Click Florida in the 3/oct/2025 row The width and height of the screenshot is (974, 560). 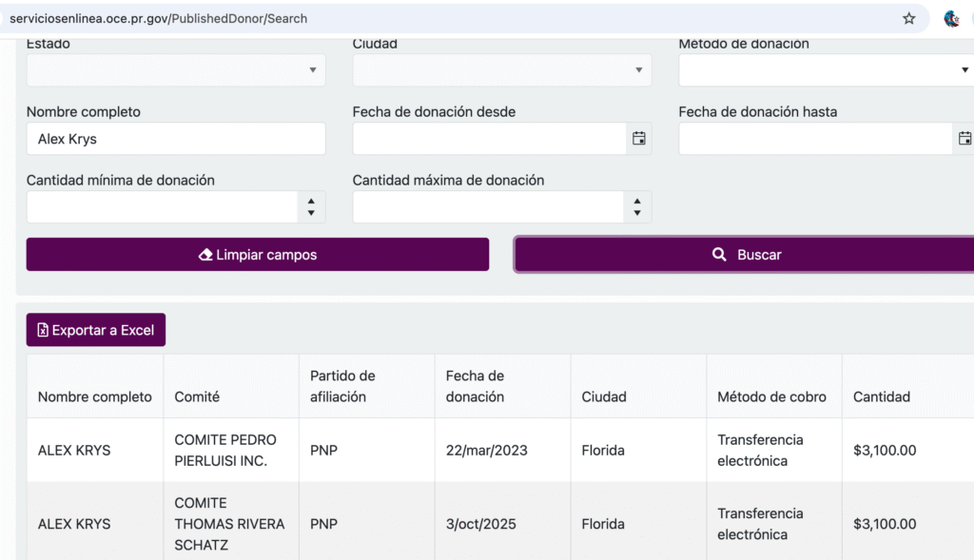pyautogui.click(x=603, y=524)
